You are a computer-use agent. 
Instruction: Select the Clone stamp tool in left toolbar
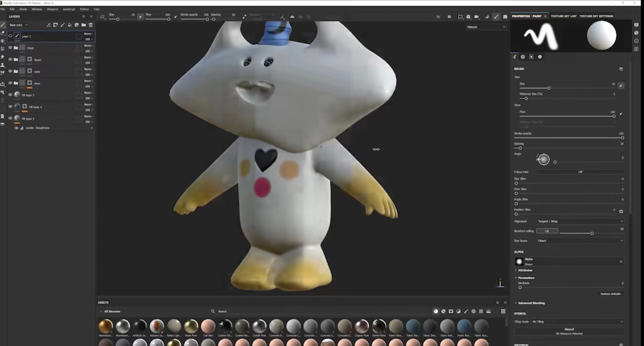(3, 65)
